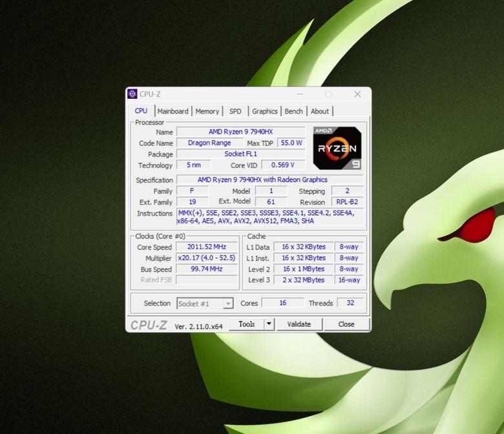This screenshot has height=434, width=504.
Task: Click the Core VID value 0.569 V
Action: 283,165
